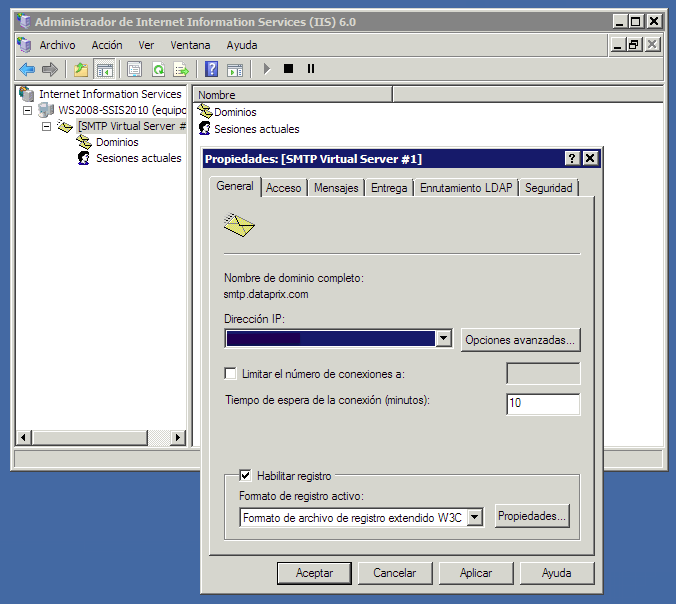Stop the server with the square icon
Viewport: 676px width, 604px height.
pyautogui.click(x=288, y=69)
